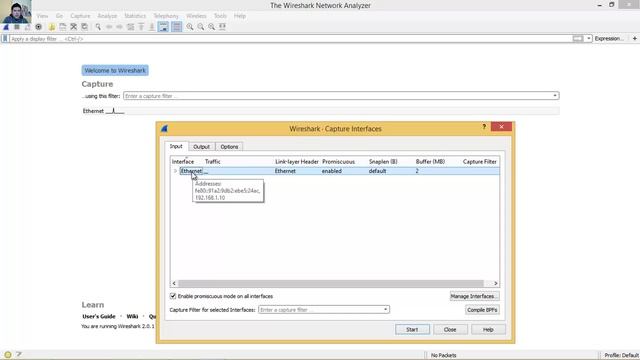
Task: Open the Telephony menu
Action: (x=166, y=16)
